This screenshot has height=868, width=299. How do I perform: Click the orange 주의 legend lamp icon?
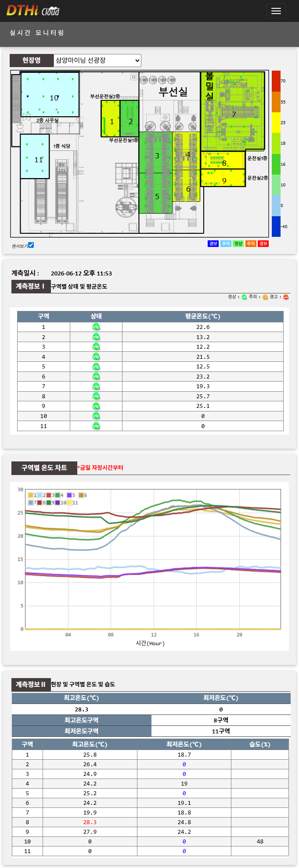pyautogui.click(x=265, y=297)
